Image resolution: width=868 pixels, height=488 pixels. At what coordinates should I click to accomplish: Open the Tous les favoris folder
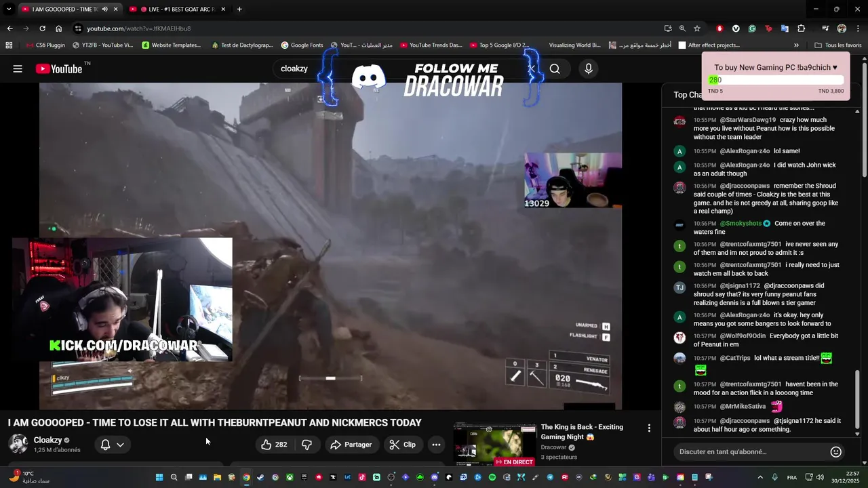tap(837, 45)
